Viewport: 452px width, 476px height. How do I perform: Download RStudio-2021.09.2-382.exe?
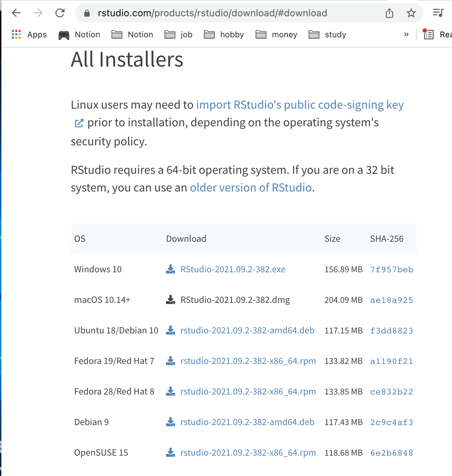(x=233, y=269)
